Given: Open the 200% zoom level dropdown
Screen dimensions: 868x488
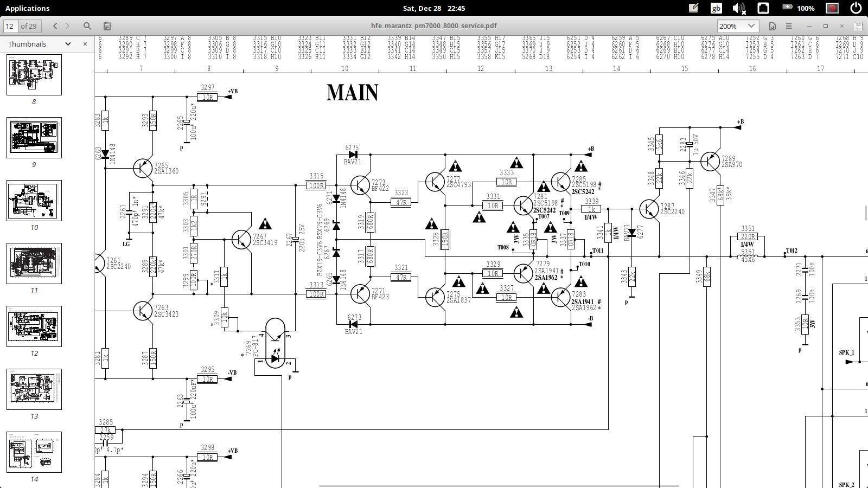Looking at the screenshot, I should click(x=737, y=25).
